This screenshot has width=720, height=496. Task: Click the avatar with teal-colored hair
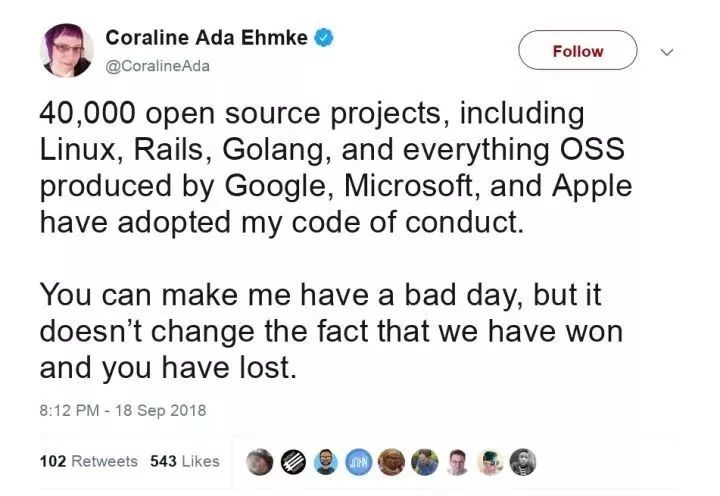point(490,461)
